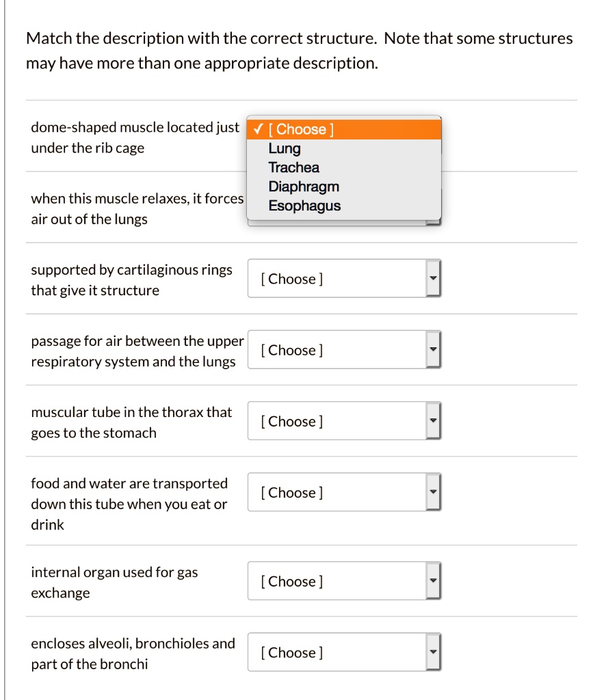Click the instructions text at the top
The image size is (595, 700).
(x=297, y=51)
